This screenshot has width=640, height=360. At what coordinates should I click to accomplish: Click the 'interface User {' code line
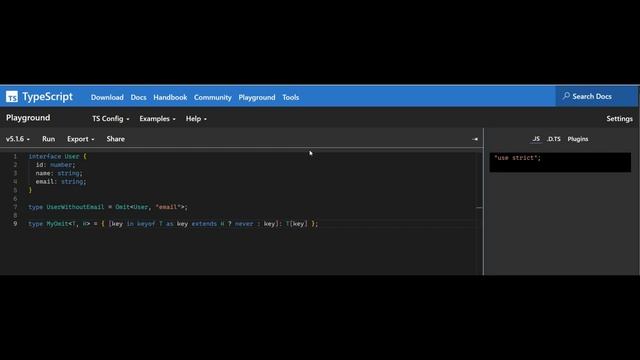58,156
